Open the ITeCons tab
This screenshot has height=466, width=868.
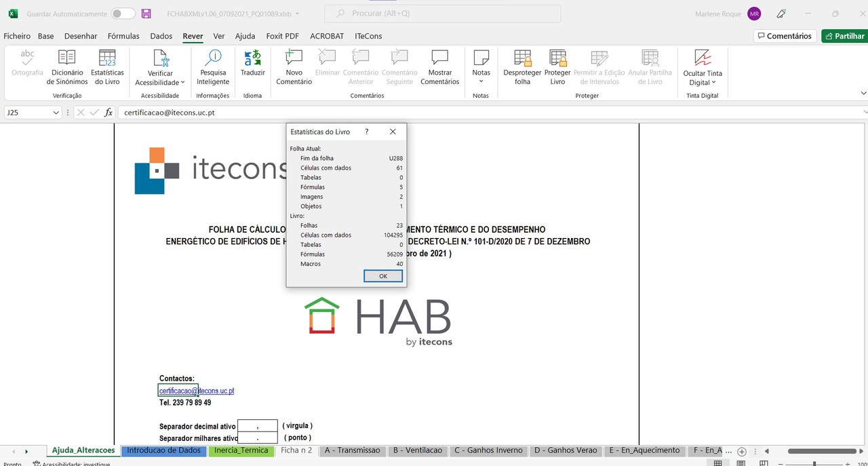pyautogui.click(x=368, y=36)
